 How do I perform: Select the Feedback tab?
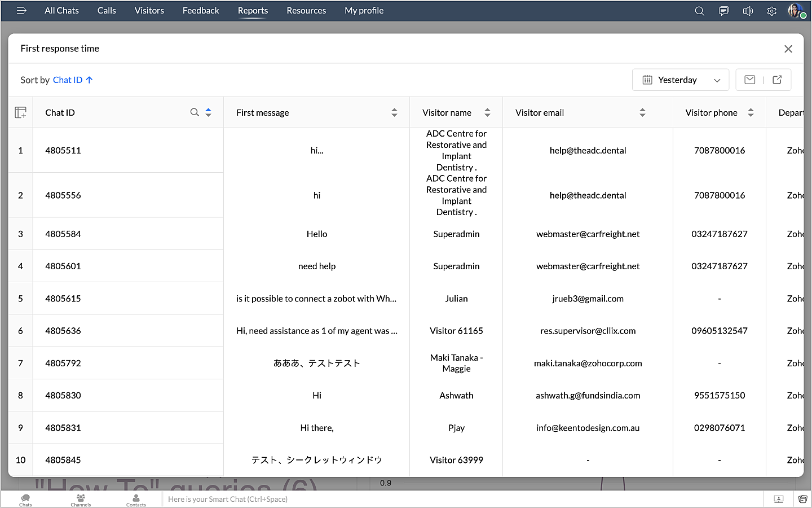(x=201, y=11)
